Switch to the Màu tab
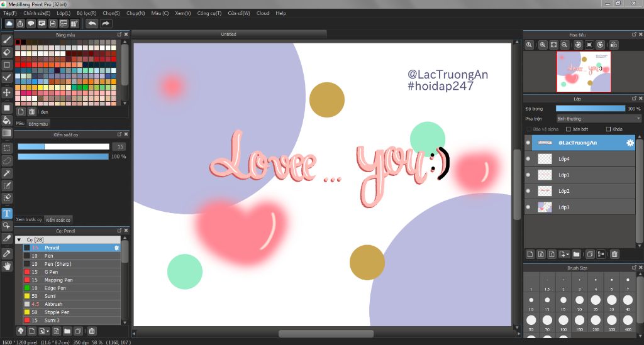The height and width of the screenshot is (345, 644). 20,123
